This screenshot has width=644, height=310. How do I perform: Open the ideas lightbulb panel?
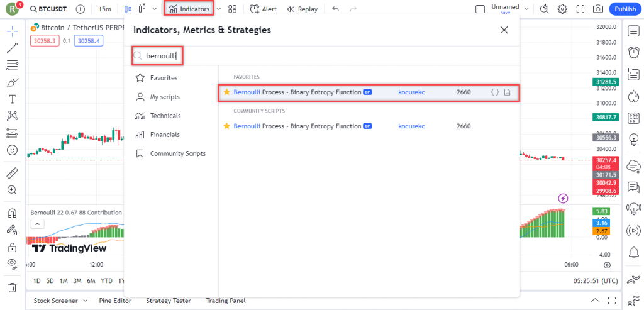[x=633, y=140]
